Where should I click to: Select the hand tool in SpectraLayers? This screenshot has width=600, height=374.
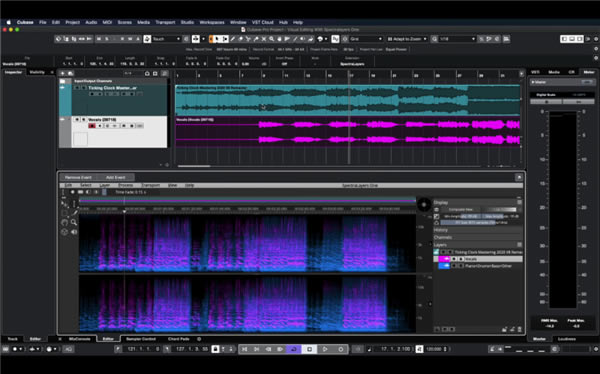(x=64, y=222)
